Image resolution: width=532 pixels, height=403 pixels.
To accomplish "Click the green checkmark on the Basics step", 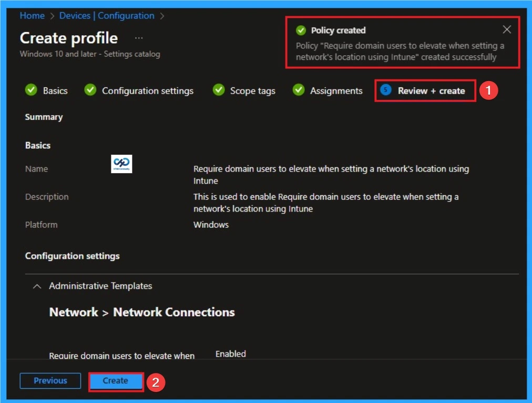I will [30, 90].
